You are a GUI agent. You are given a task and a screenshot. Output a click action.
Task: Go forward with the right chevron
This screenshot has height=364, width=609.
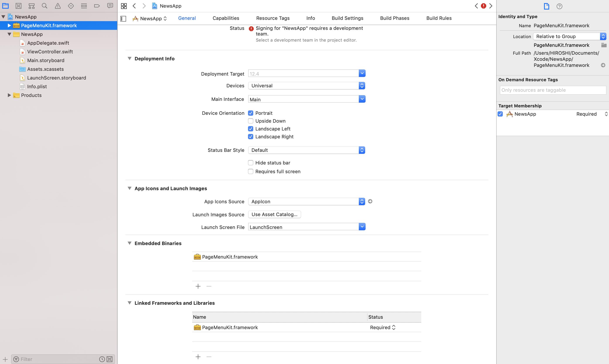pyautogui.click(x=144, y=6)
